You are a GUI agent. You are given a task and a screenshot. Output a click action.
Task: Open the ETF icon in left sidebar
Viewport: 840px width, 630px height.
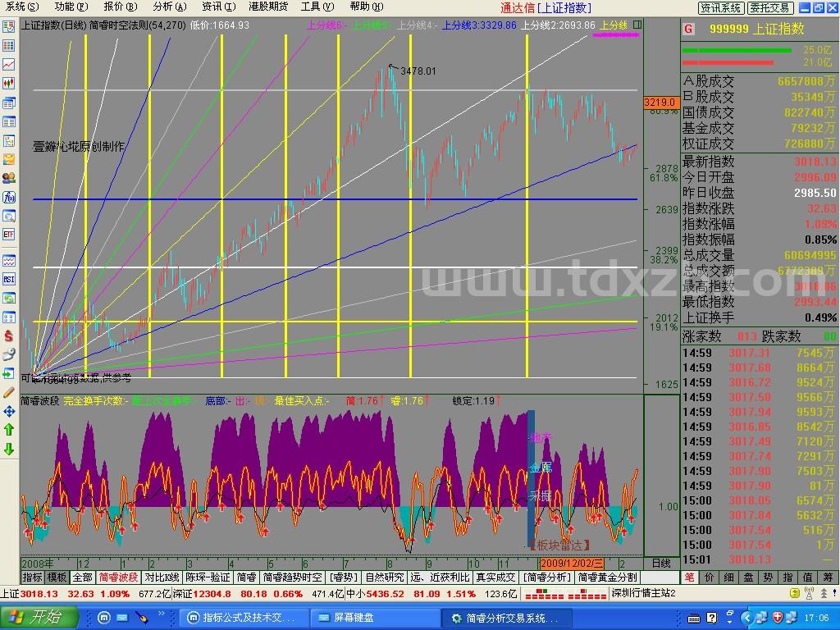click(x=8, y=235)
